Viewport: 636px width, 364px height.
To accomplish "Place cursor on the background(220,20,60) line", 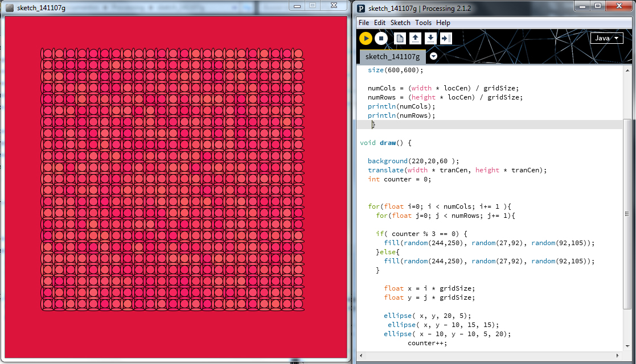I will [413, 161].
